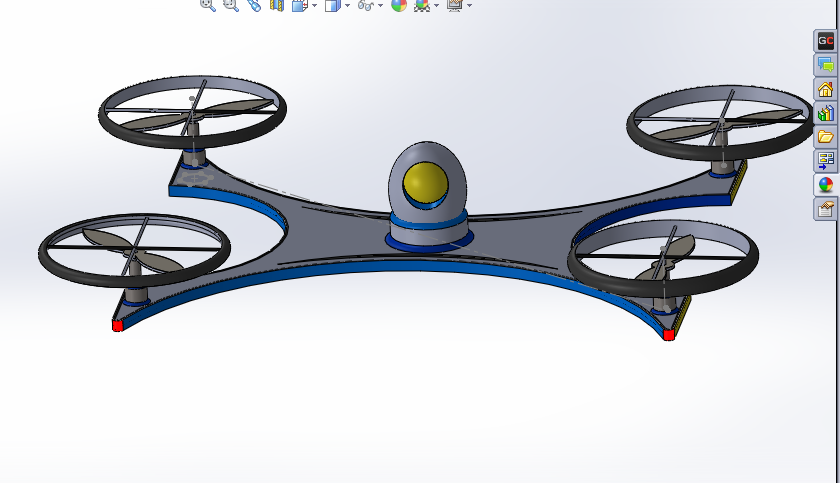Expand the Apply Scene dropdown arrow
Image resolution: width=840 pixels, height=483 pixels.
click(x=437, y=5)
